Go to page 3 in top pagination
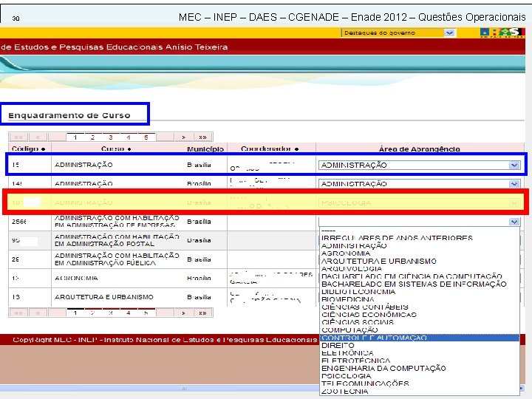532x399 pixels. [111, 137]
